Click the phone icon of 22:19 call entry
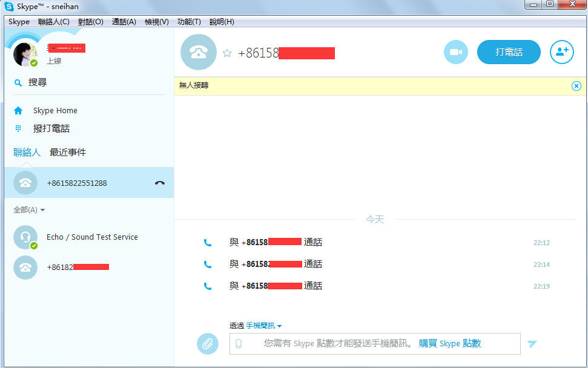This screenshot has width=588, height=368. (207, 286)
